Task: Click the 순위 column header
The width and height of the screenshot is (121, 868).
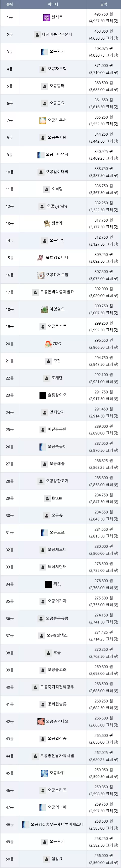Action: (10, 4)
